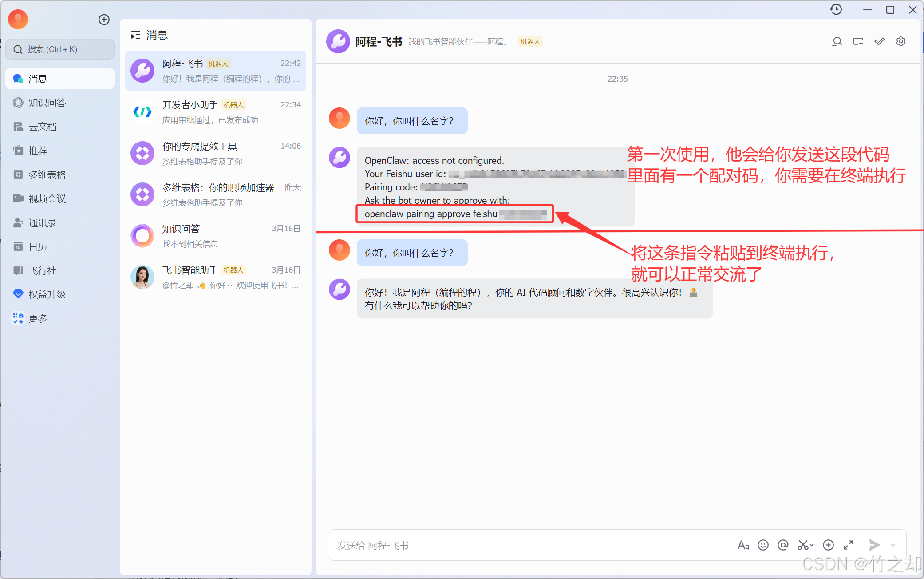Screen dimensions: 924x579
Task: Click the send message arrow button
Action: pyautogui.click(x=874, y=545)
